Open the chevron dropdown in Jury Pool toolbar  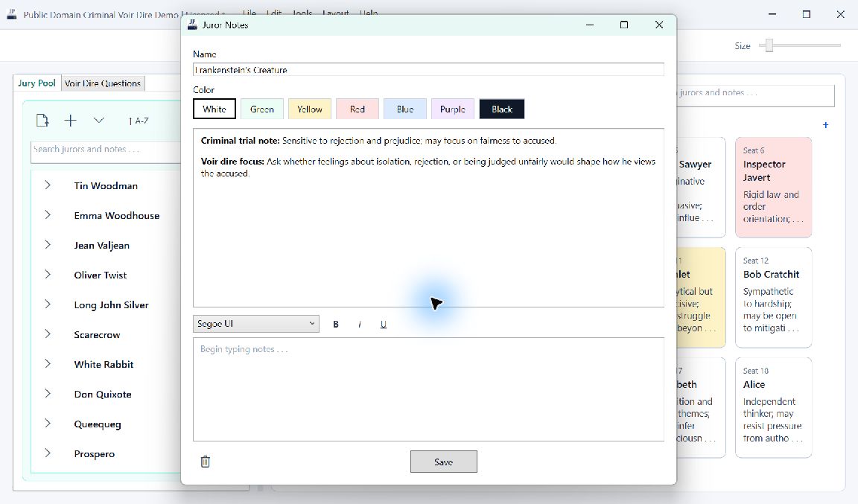[98, 120]
